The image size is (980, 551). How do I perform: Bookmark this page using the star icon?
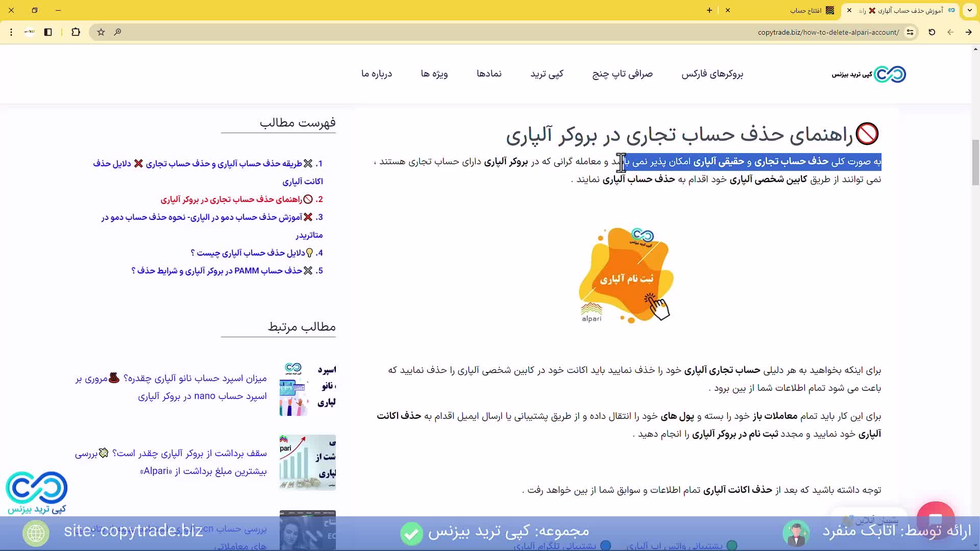tap(100, 32)
